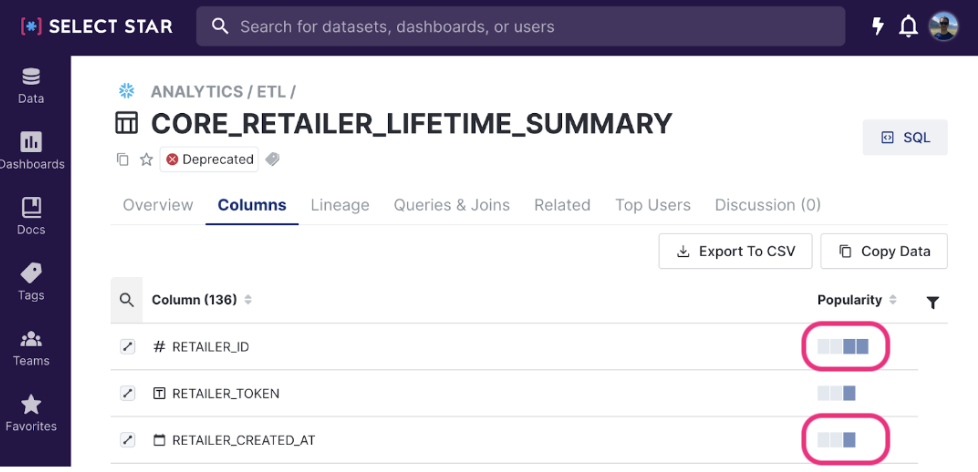Open the column filter funnel
This screenshot has width=978, height=472.
click(933, 302)
